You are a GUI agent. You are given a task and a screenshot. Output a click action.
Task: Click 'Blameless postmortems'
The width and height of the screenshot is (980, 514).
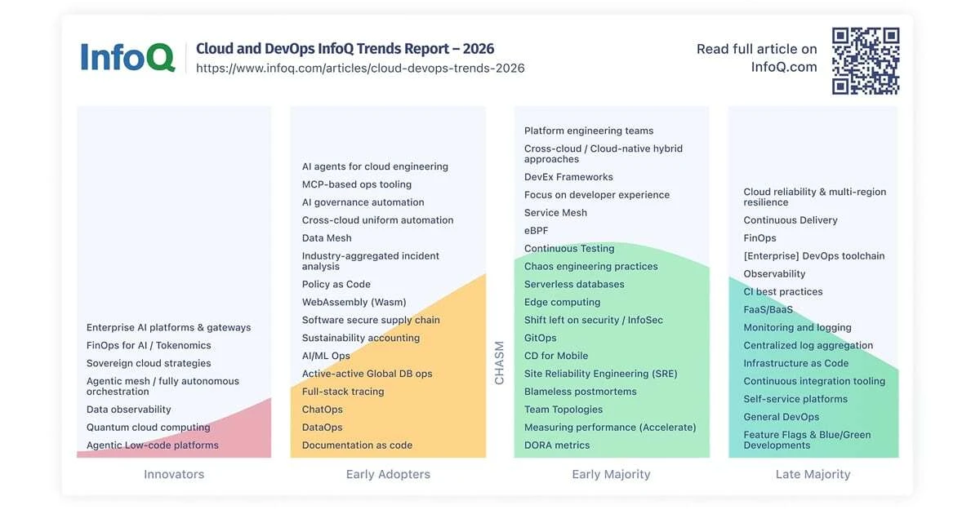point(581,392)
